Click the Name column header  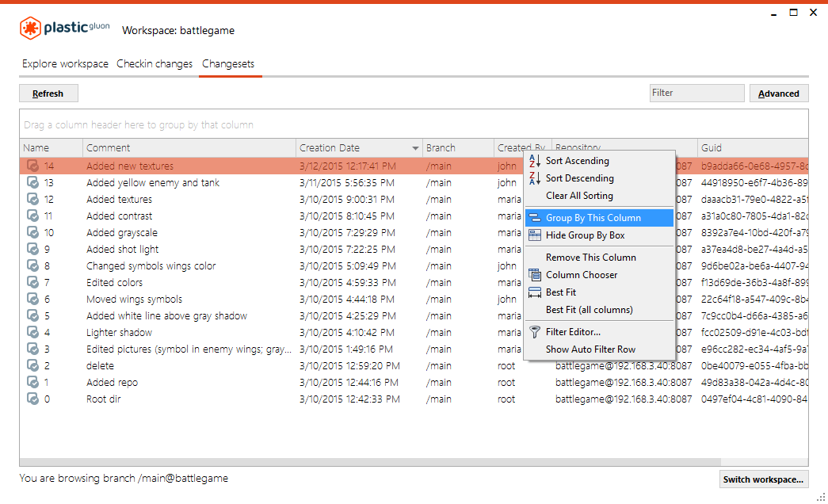[x=52, y=148]
